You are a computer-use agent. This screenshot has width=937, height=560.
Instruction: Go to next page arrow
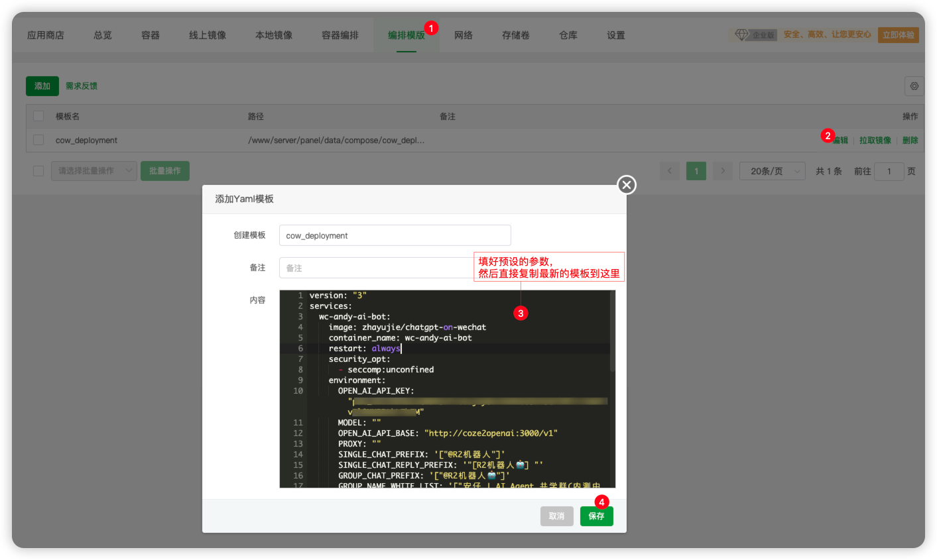[723, 171]
